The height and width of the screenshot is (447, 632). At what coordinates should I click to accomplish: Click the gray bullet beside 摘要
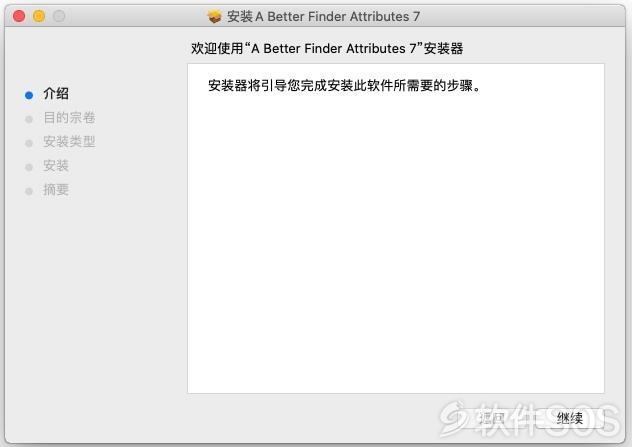point(29,191)
